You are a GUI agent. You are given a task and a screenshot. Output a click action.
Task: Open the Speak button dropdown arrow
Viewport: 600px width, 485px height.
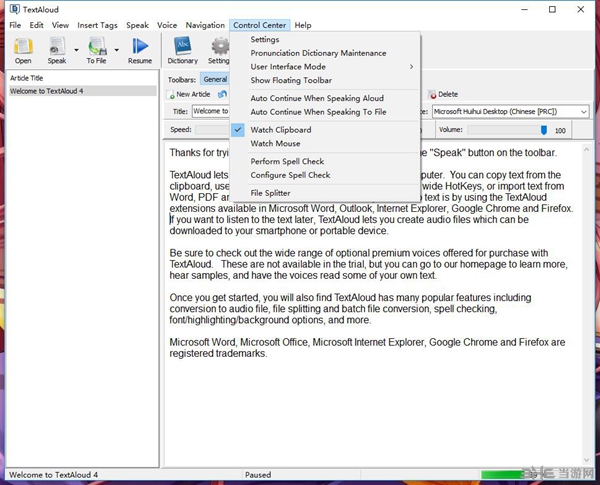(75, 49)
